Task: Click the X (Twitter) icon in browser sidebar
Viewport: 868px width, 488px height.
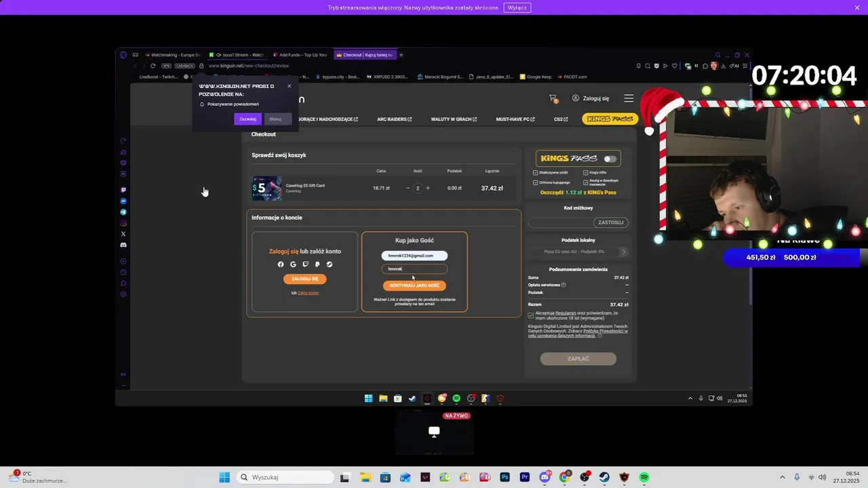Action: point(123,234)
